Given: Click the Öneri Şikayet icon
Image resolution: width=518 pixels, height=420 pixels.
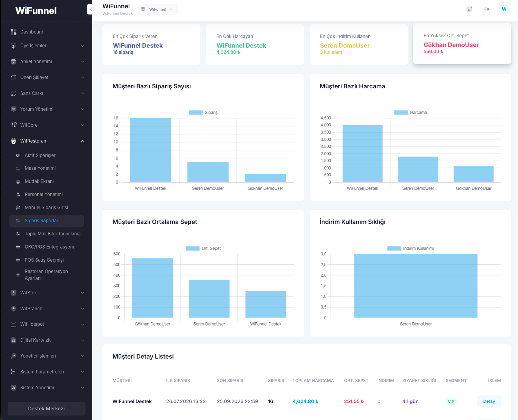Looking at the screenshot, I should (13, 78).
